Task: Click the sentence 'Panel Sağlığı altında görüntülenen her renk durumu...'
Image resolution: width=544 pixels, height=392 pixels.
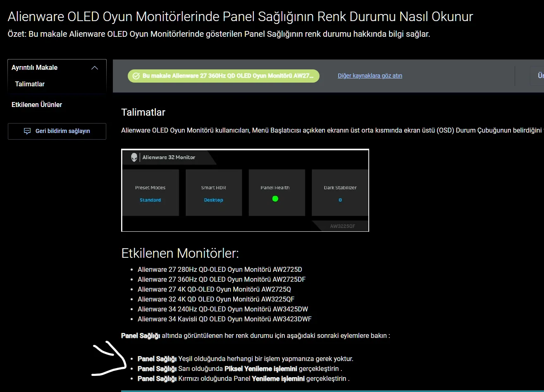Action: [x=255, y=336]
